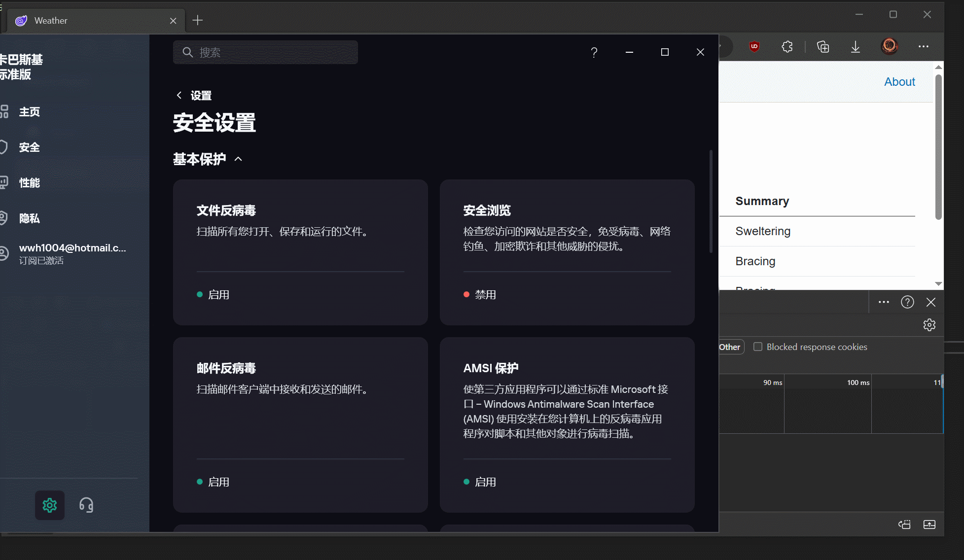Select 主页 in the sidebar

click(x=29, y=112)
